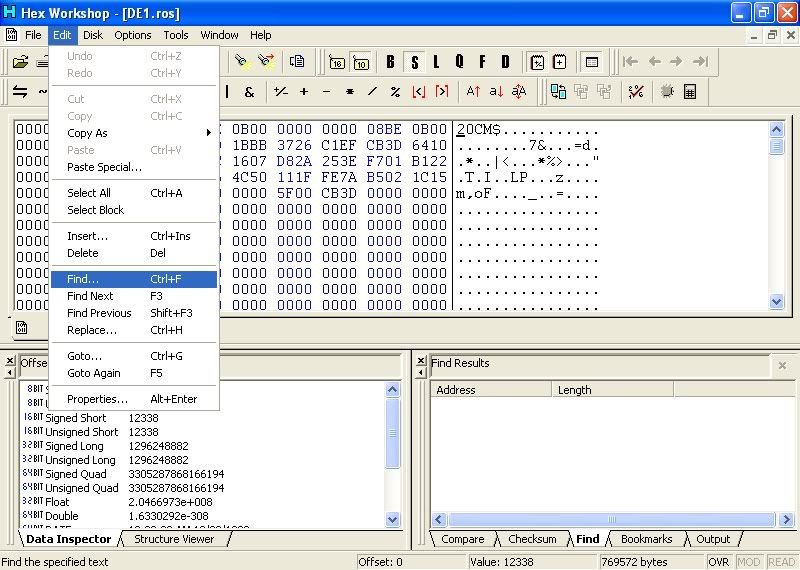Toggle Quad data type Q button
The height and width of the screenshot is (570, 800).
(x=459, y=62)
